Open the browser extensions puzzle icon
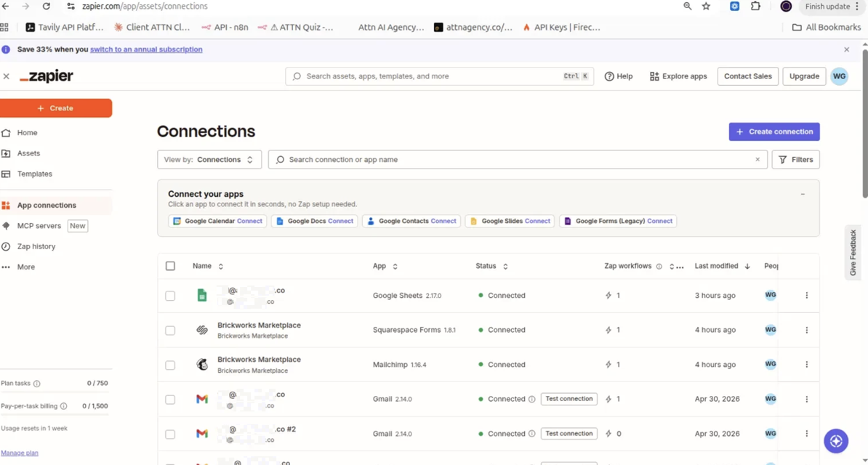868x465 pixels. click(x=755, y=6)
